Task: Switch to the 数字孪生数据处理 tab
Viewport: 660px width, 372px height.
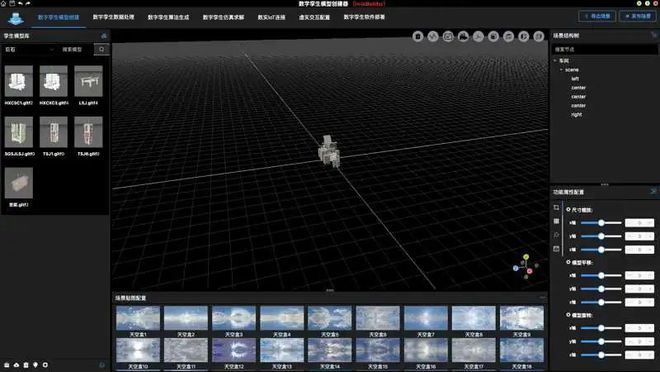Action: click(x=113, y=17)
